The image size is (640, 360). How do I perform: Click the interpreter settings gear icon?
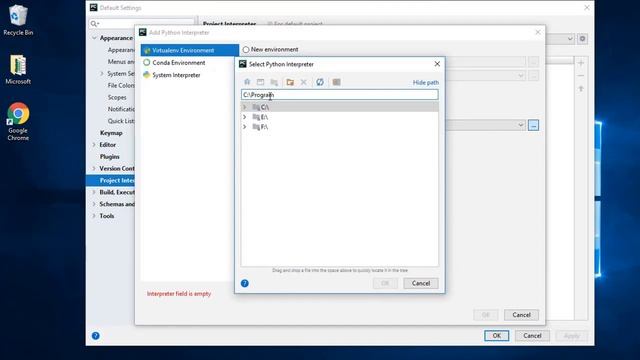582,39
